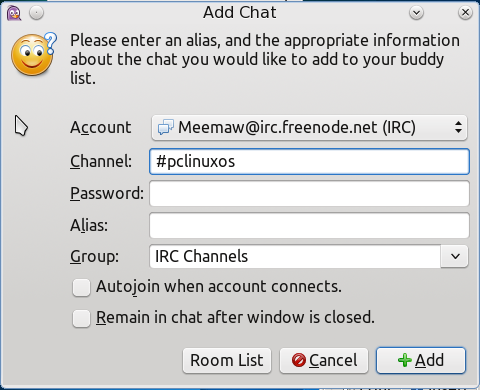The width and height of the screenshot is (480, 390).
Task: Click into the empty Alias field
Action: [309, 226]
